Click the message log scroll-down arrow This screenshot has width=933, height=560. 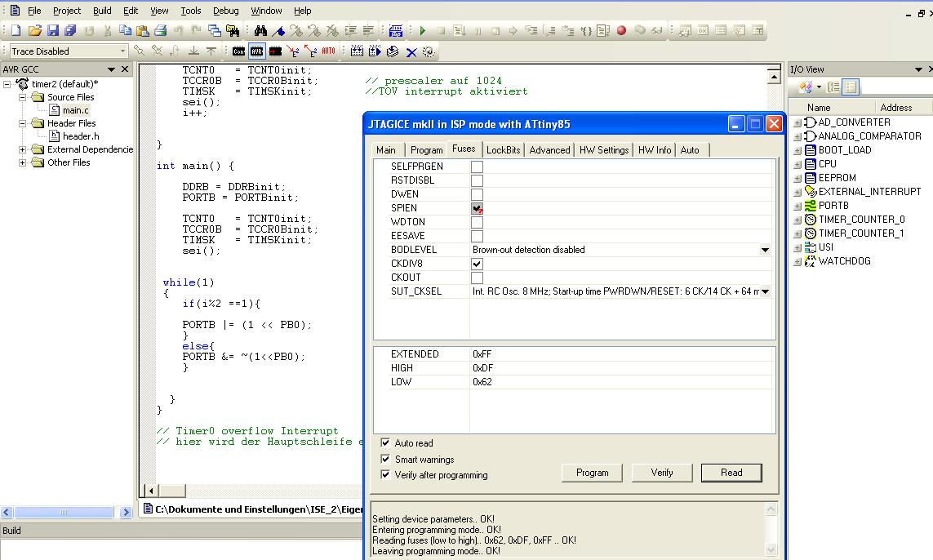click(771, 549)
